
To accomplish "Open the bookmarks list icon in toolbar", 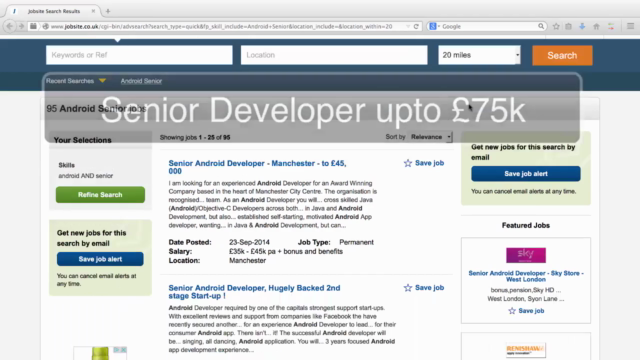I will [569, 26].
